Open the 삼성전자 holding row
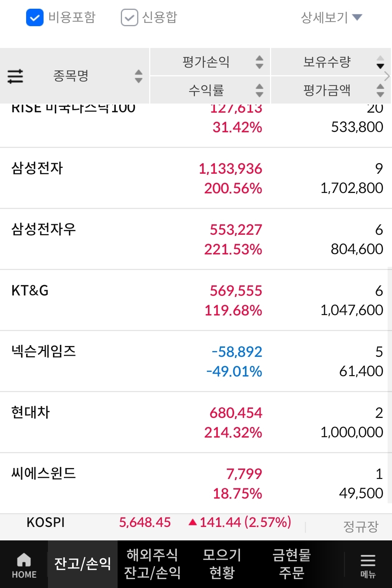The width and height of the screenshot is (392, 588). [196, 178]
